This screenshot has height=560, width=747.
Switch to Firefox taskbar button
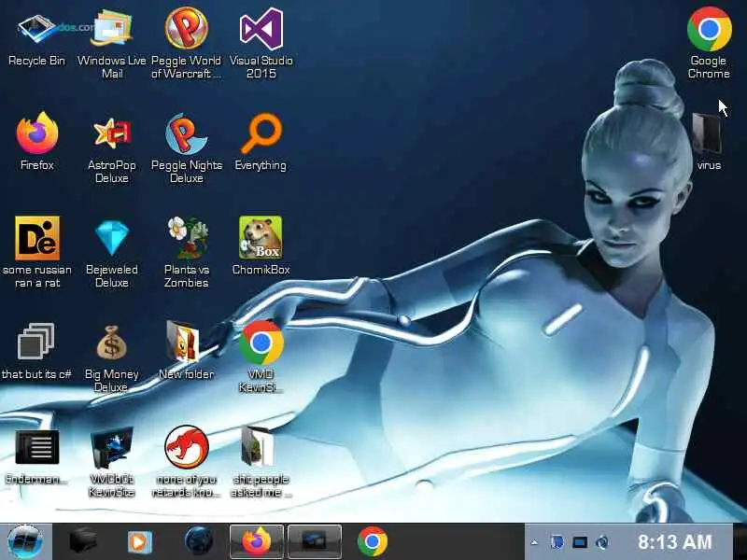(257, 541)
